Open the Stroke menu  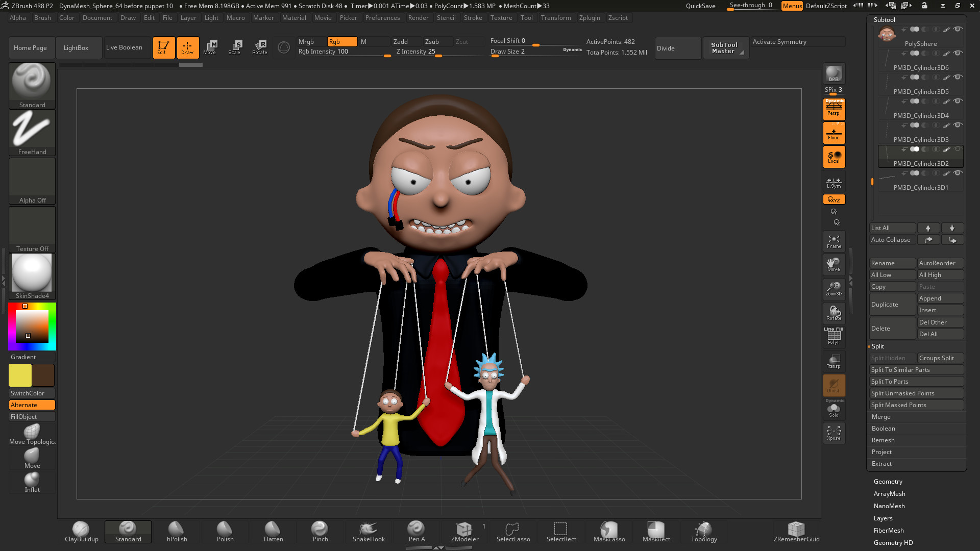(x=473, y=18)
